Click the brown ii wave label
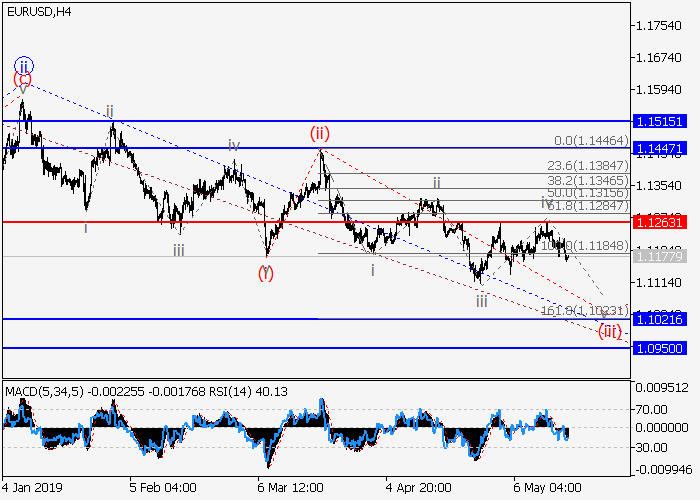Screen dimensions: 700x500 tap(437, 183)
